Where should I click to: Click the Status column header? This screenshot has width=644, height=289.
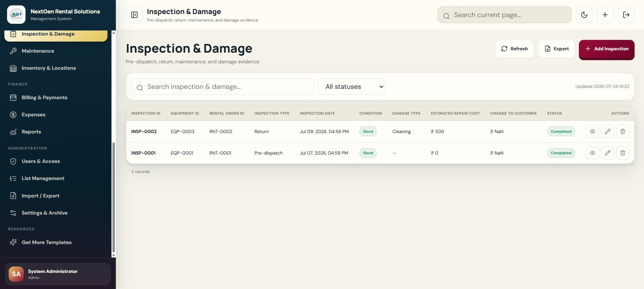[x=554, y=113]
